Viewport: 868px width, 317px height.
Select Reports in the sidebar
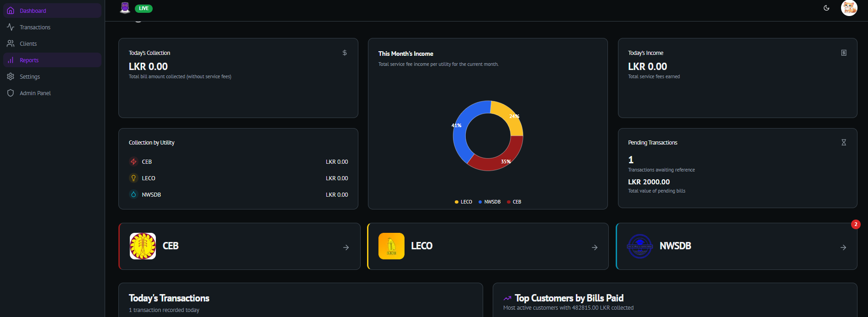pos(52,60)
